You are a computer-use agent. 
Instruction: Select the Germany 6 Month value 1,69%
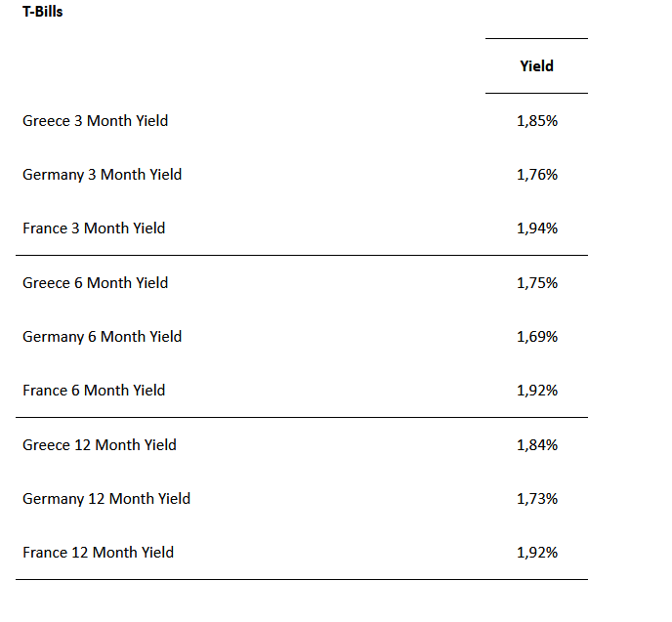(536, 337)
